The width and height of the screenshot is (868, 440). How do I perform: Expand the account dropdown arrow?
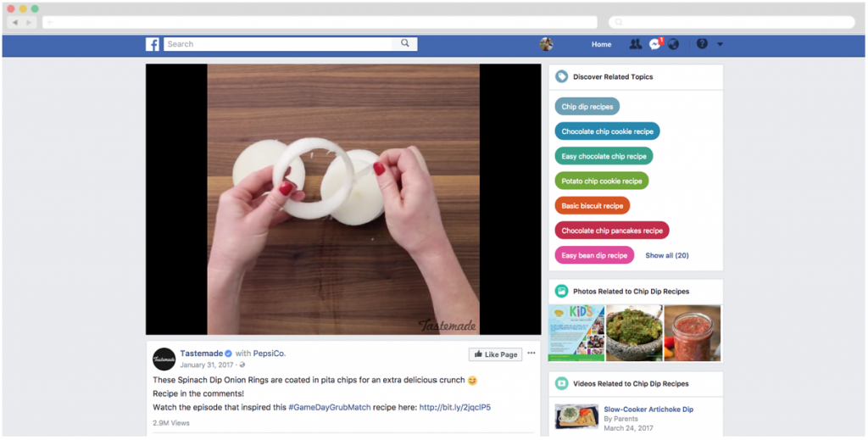(x=720, y=44)
